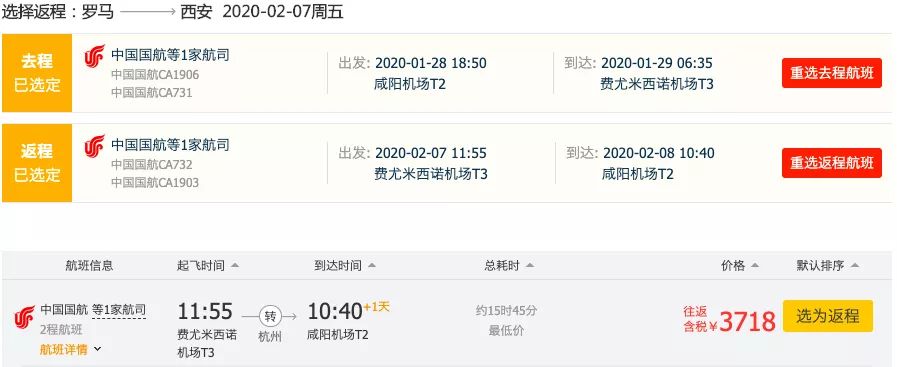
Task: Click the 航班信息 column header
Action: 89,266
